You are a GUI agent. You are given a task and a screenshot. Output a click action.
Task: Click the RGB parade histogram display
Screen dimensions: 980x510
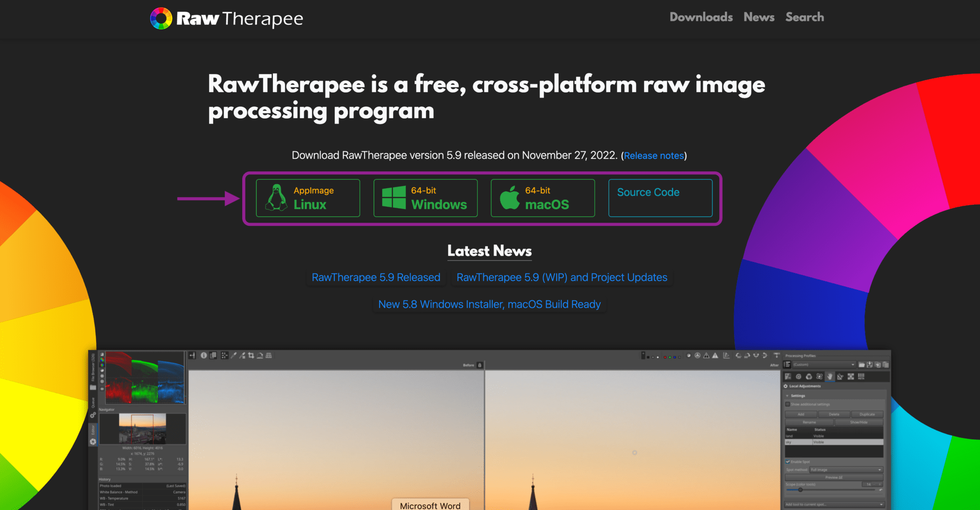coord(145,377)
